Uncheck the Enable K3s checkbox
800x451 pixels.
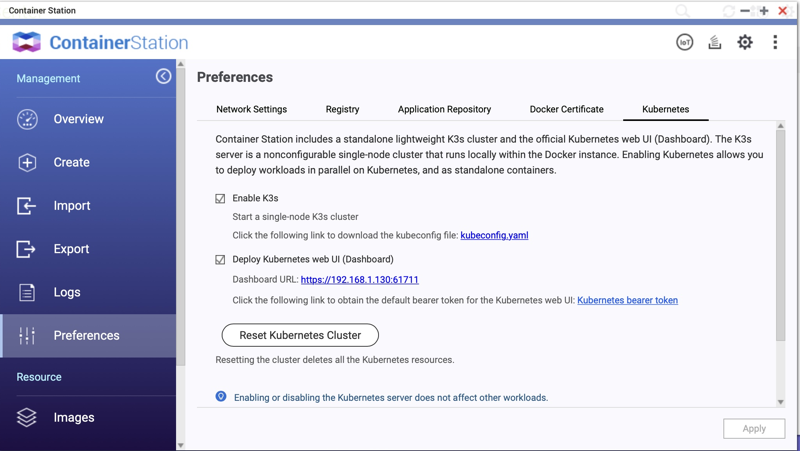pos(220,198)
